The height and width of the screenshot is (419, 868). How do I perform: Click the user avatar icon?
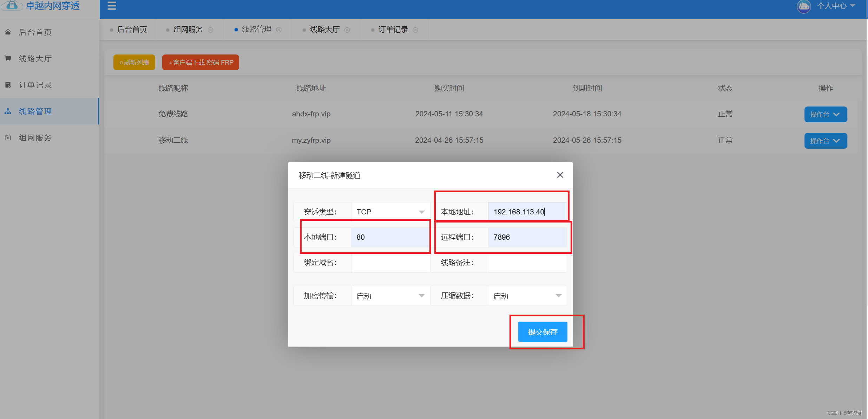tap(803, 6)
